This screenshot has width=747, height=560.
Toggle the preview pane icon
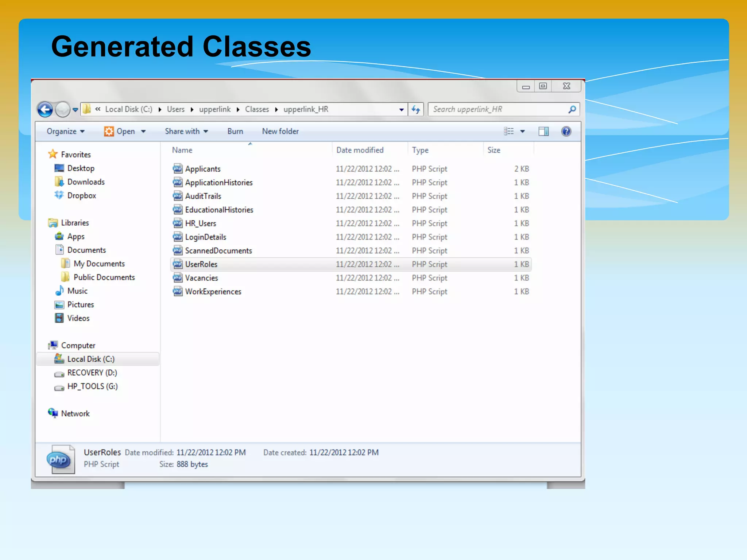[543, 131]
